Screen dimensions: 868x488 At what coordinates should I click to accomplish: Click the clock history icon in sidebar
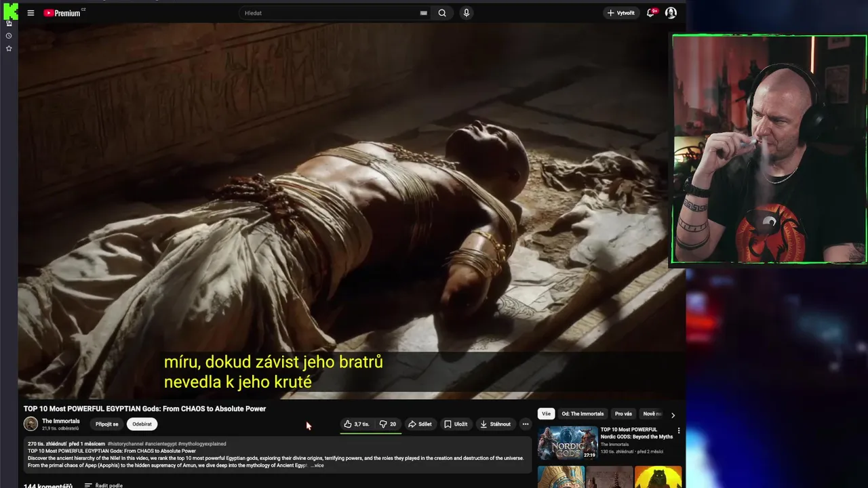coord(9,36)
